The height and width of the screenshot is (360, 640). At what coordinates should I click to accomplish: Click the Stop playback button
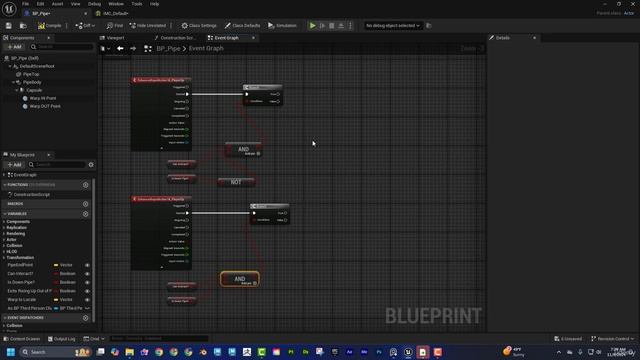(x=331, y=26)
